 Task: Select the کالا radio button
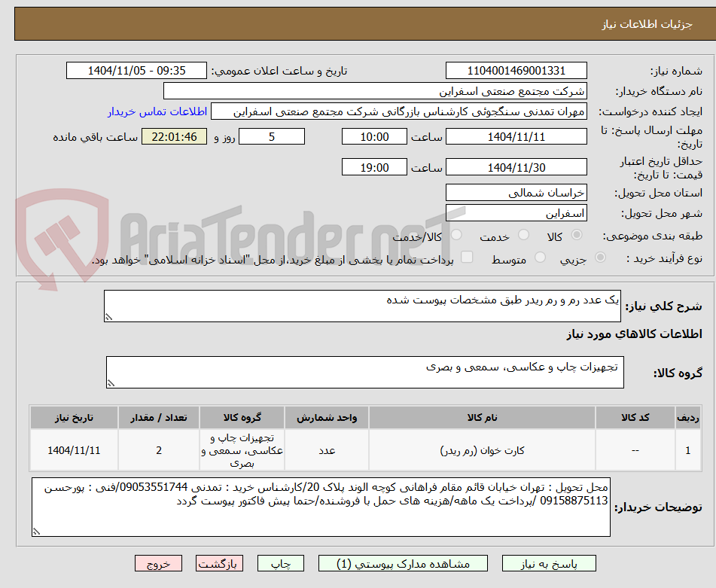[577, 236]
